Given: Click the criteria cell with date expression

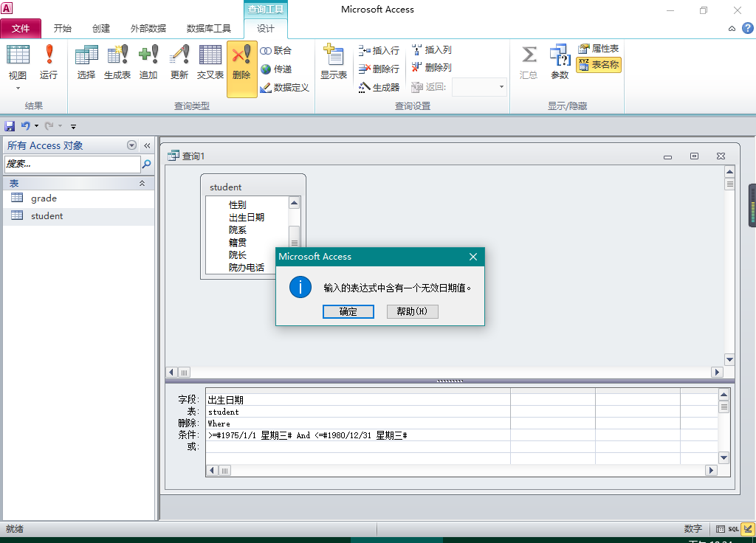Looking at the screenshot, I should (358, 435).
